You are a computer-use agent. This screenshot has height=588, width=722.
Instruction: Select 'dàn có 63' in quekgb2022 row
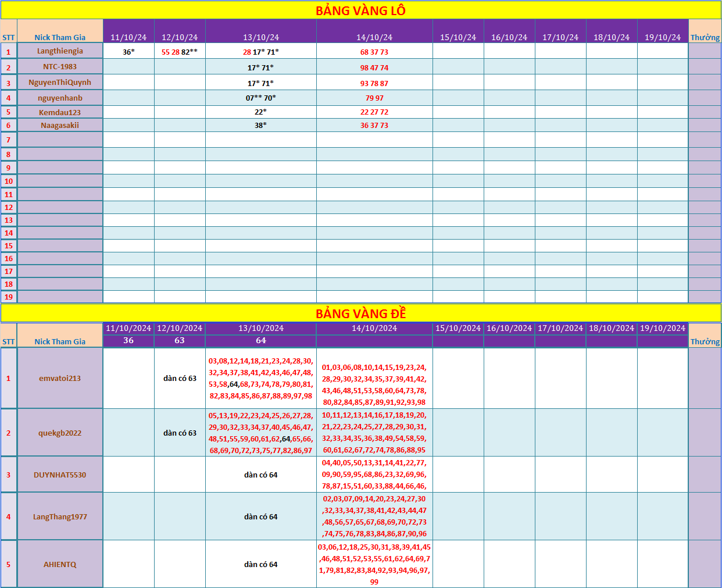click(180, 433)
